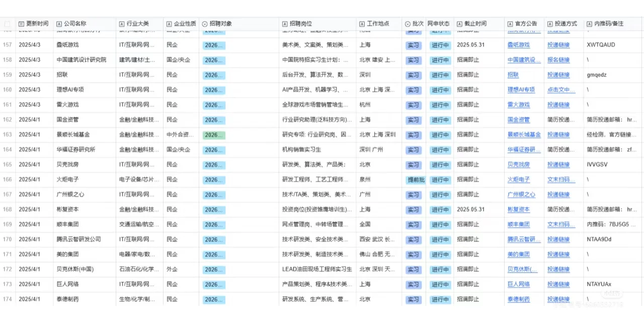Click the text-type icon beside 工作地点 header
This screenshot has height=322, width=644.
(x=362, y=24)
